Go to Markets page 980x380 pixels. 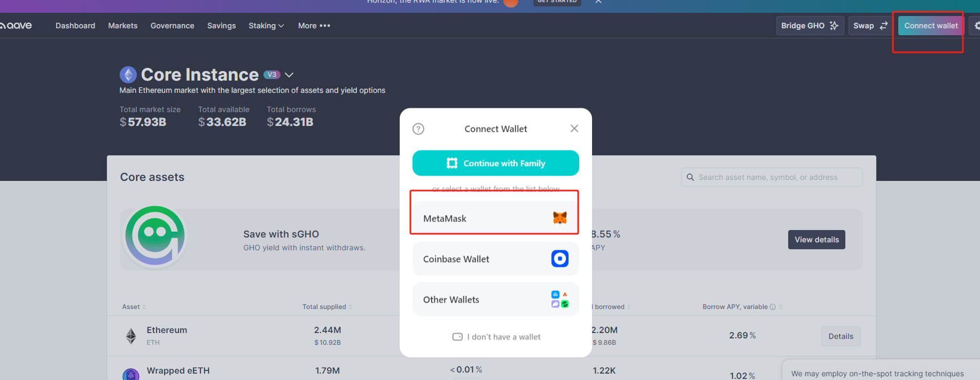coord(123,26)
